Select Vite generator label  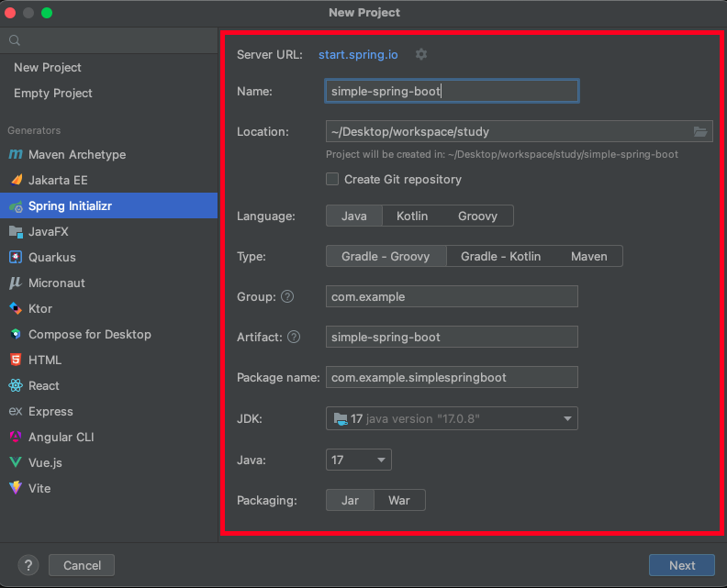point(39,488)
